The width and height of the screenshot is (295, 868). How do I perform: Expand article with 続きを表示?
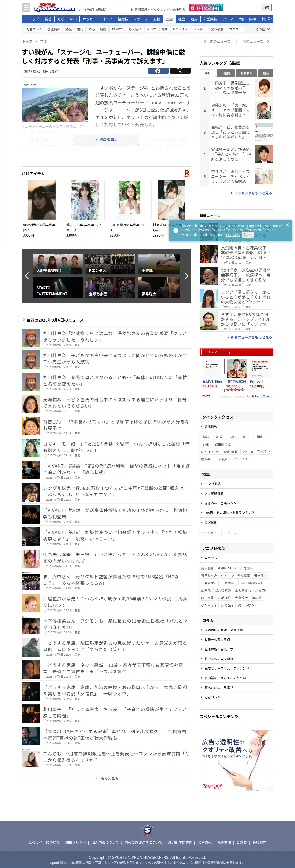pyautogui.click(x=106, y=139)
